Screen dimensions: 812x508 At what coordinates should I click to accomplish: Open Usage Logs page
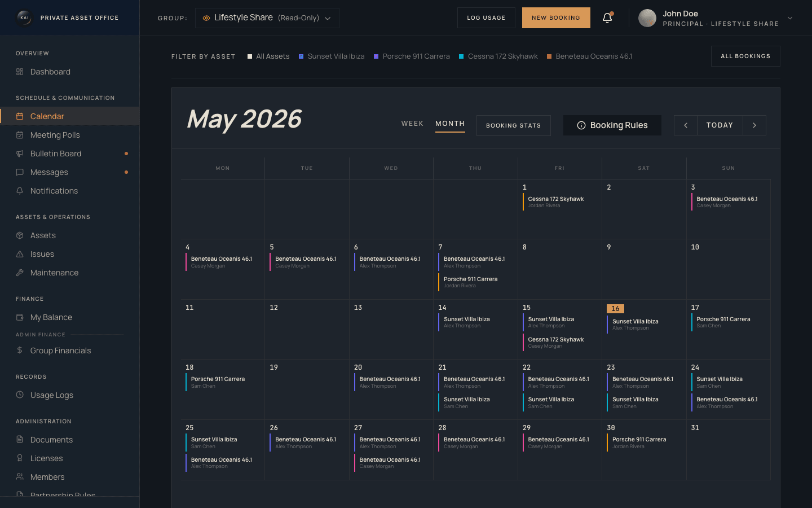coord(69,395)
